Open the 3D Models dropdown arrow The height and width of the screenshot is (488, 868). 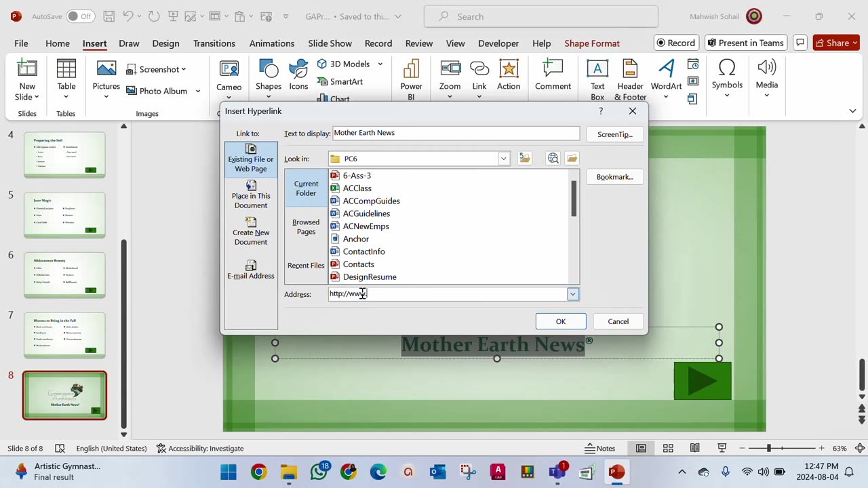point(380,64)
